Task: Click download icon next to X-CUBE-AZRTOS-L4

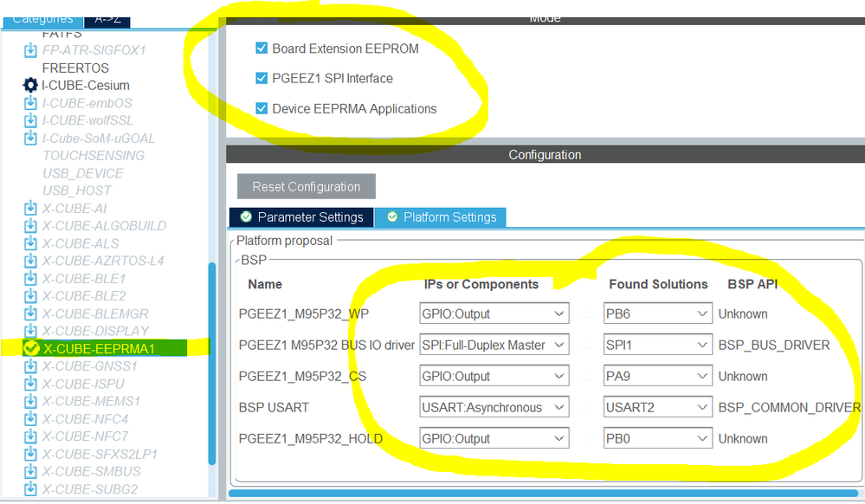Action: (x=30, y=261)
